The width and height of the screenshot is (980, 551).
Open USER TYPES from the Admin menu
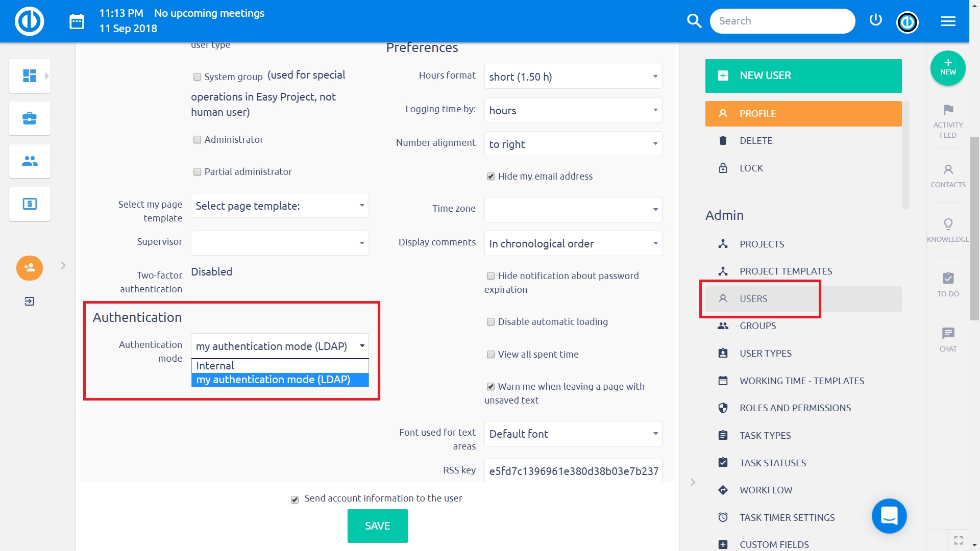pos(765,353)
